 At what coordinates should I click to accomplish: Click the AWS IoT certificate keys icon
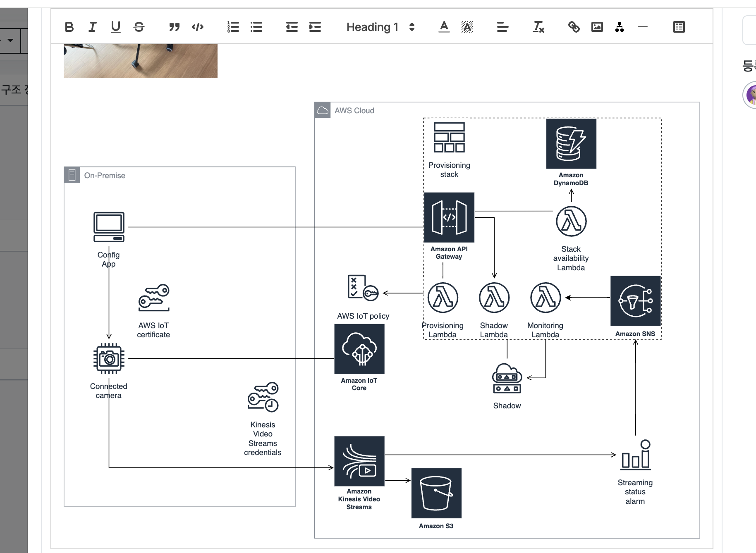[154, 298]
